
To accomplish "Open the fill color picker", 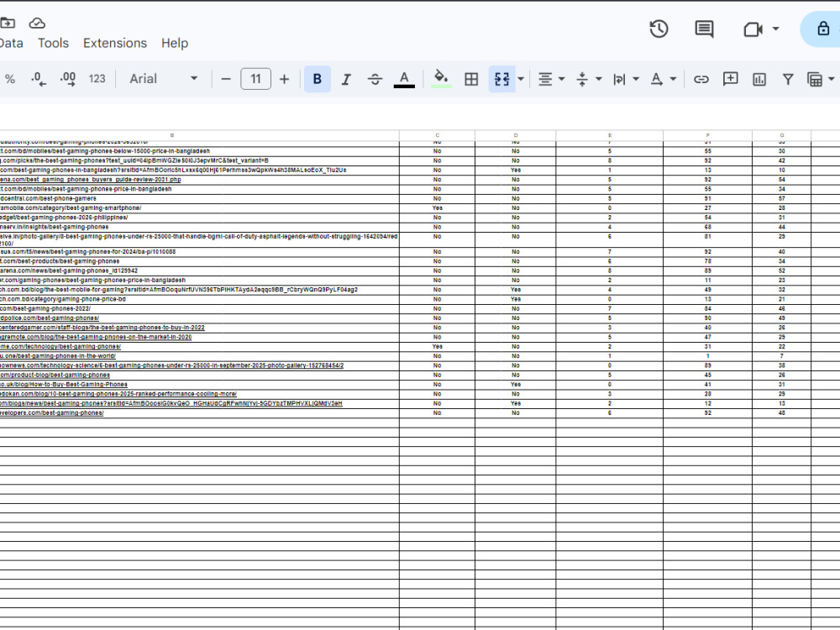I will (441, 79).
